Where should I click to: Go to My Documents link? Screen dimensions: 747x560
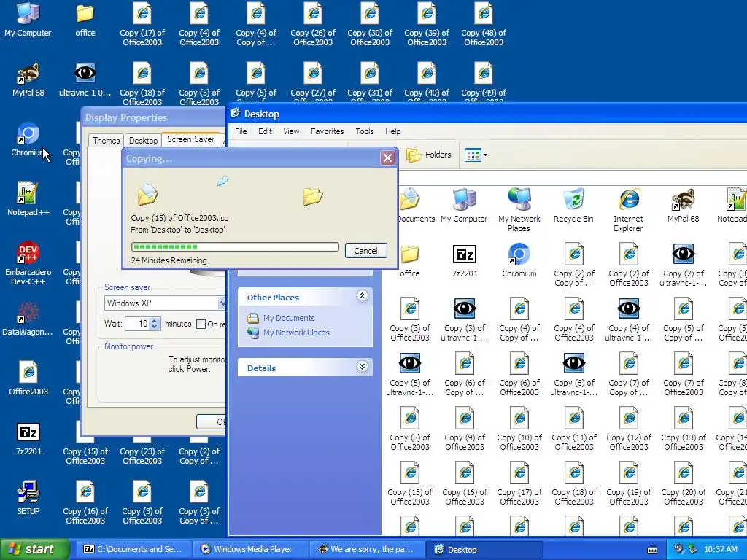tap(289, 318)
